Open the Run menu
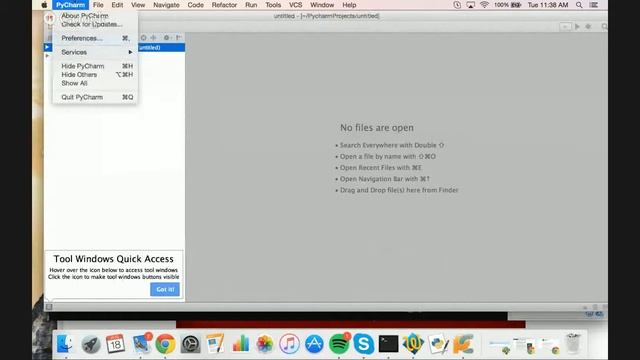The height and width of the screenshot is (360, 640). [251, 5]
